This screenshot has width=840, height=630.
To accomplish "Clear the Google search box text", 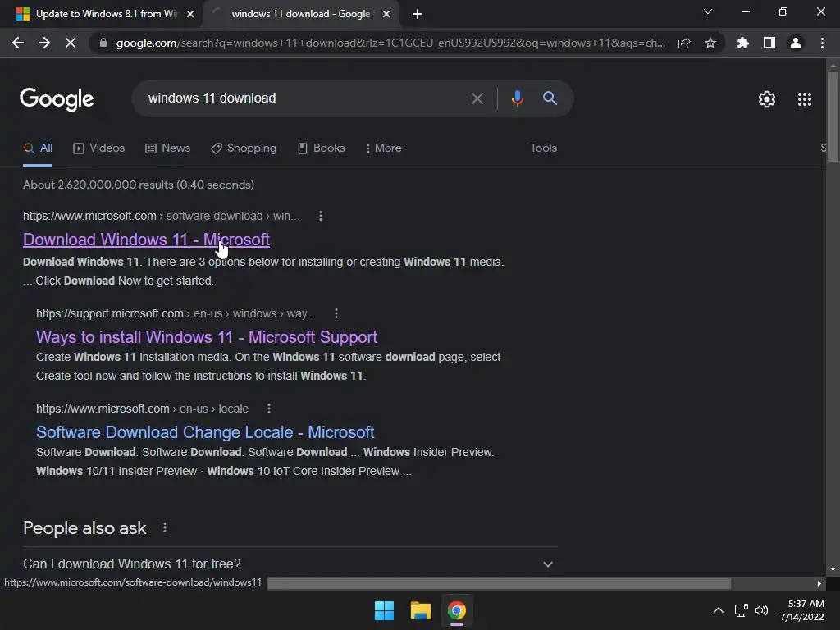I will point(477,98).
